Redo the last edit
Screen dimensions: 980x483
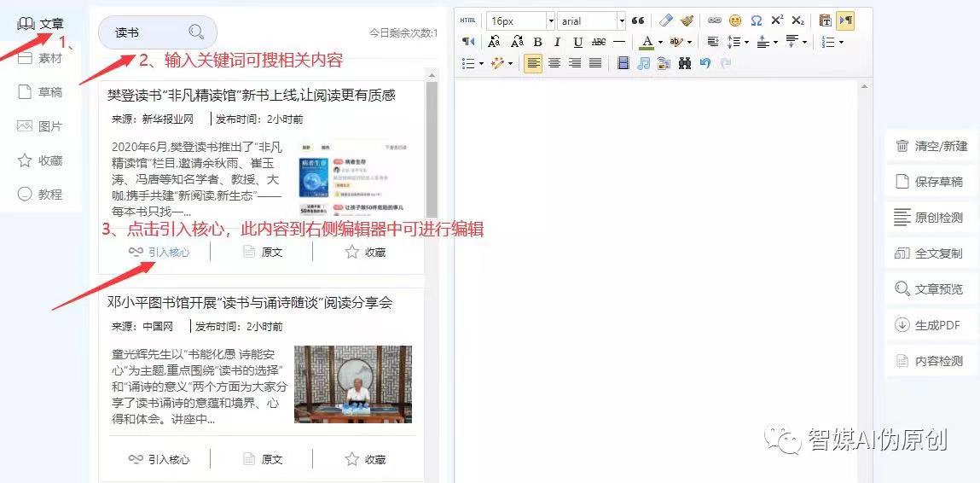(x=726, y=63)
